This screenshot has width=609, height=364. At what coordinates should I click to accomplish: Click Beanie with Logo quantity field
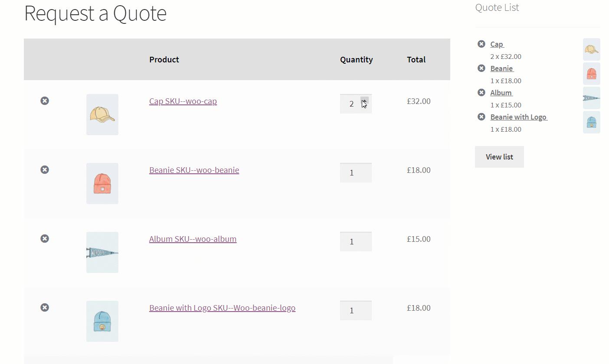pyautogui.click(x=356, y=311)
